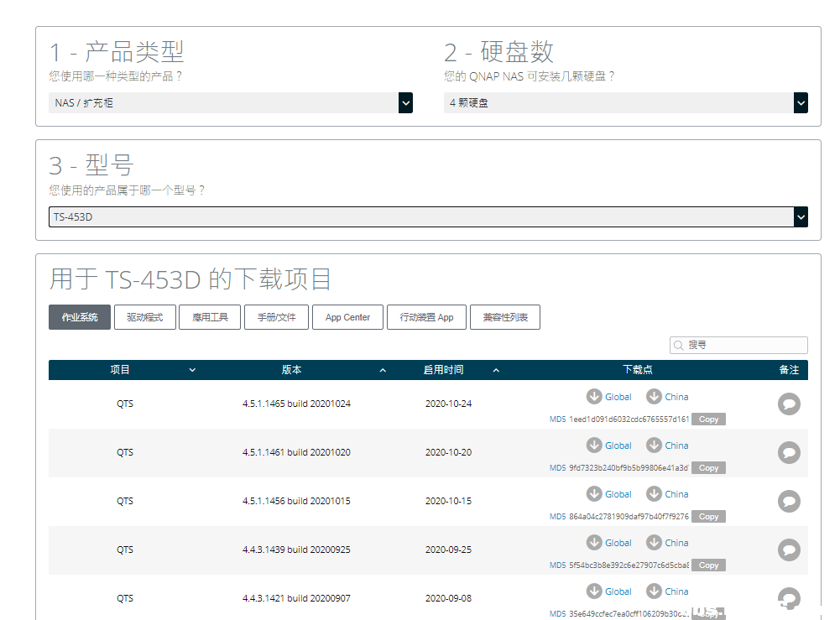The image size is (840, 620).
Task: Open release note bubble for build 20201015
Action: [789, 502]
